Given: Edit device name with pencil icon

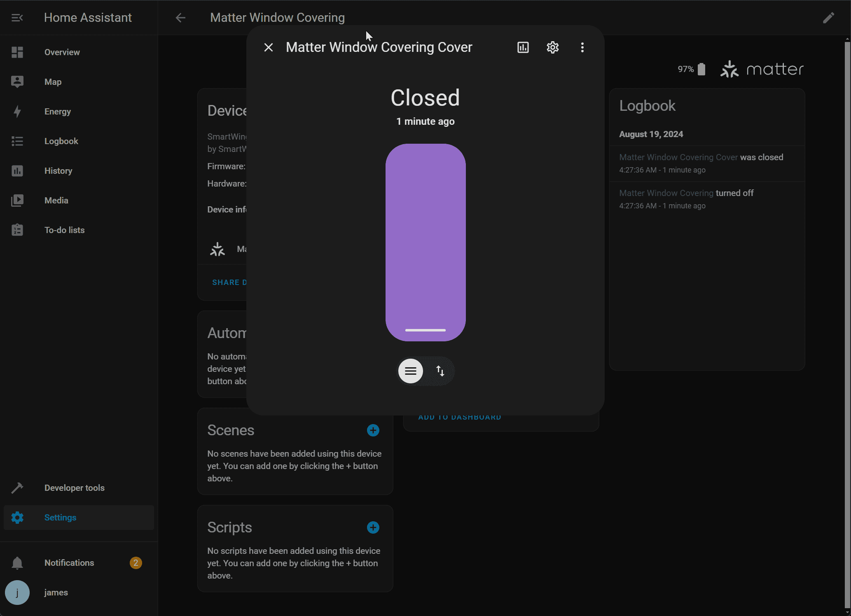Looking at the screenshot, I should [x=828, y=18].
